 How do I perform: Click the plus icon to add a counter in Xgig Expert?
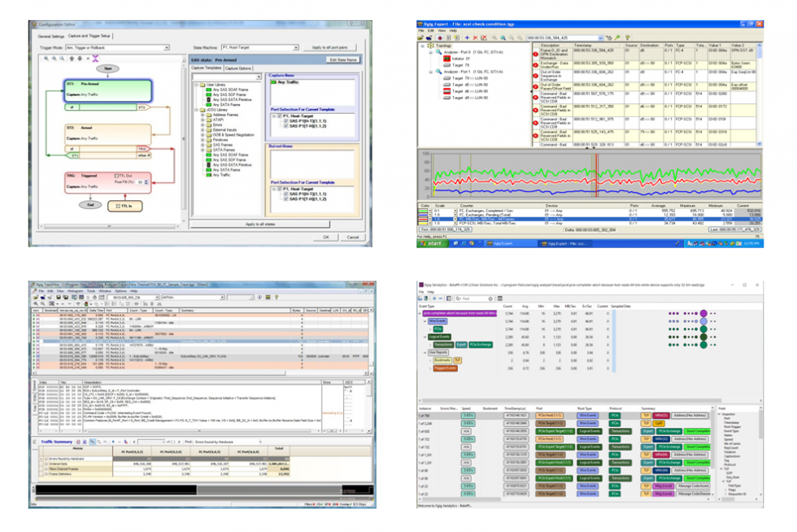(467, 38)
